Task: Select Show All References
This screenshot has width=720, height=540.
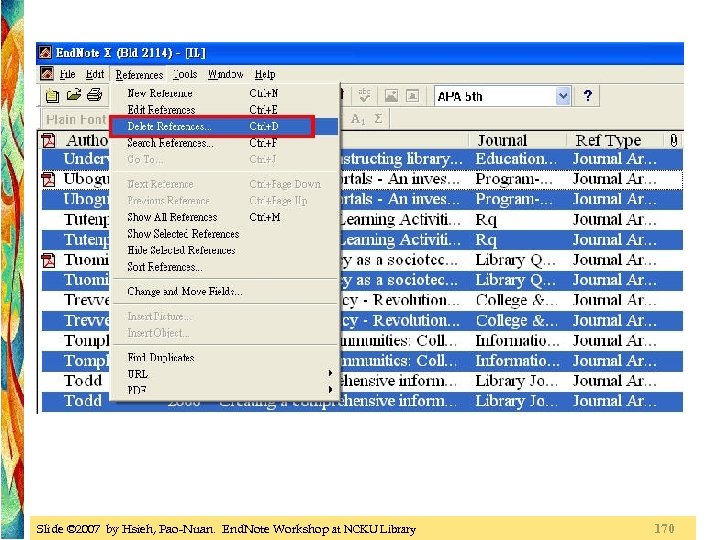Action: [225, 217]
